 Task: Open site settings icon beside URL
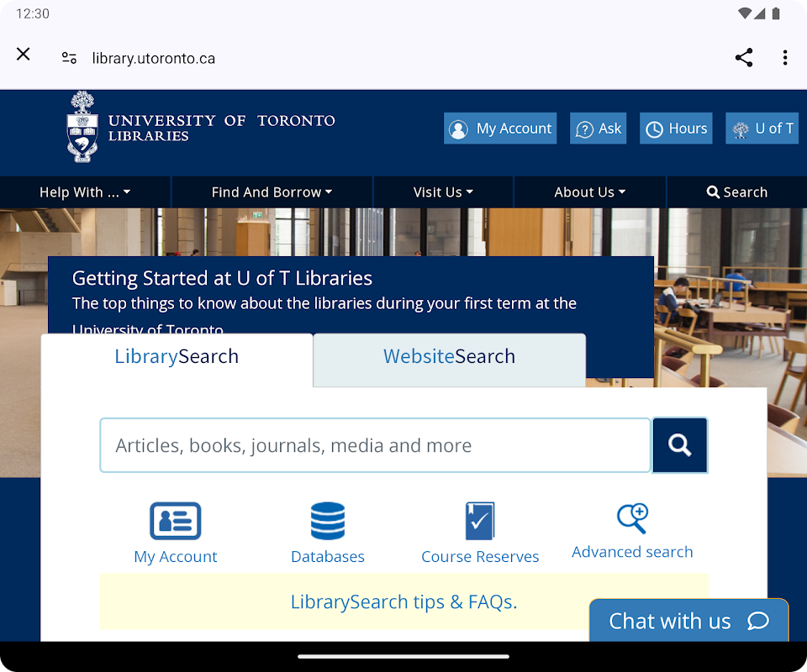point(70,58)
